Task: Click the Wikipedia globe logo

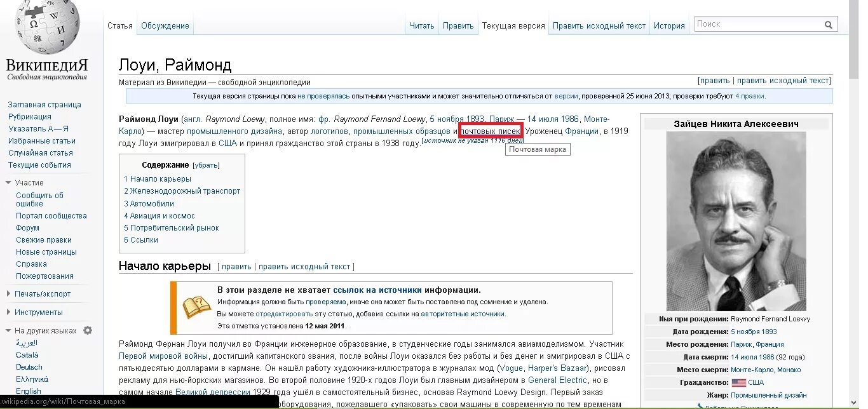Action: pos(47,27)
